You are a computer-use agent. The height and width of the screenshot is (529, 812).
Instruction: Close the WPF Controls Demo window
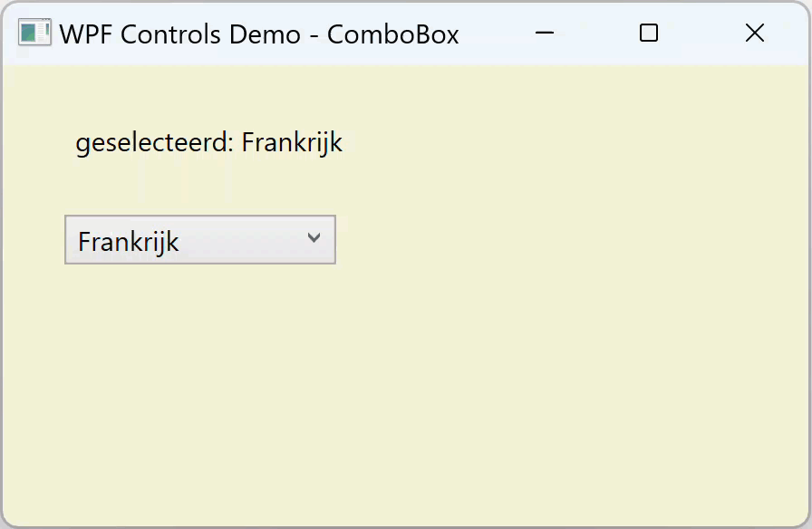point(754,34)
